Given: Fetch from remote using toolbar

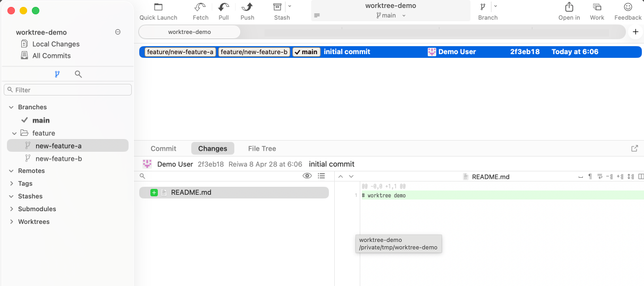Looking at the screenshot, I should [x=200, y=7].
